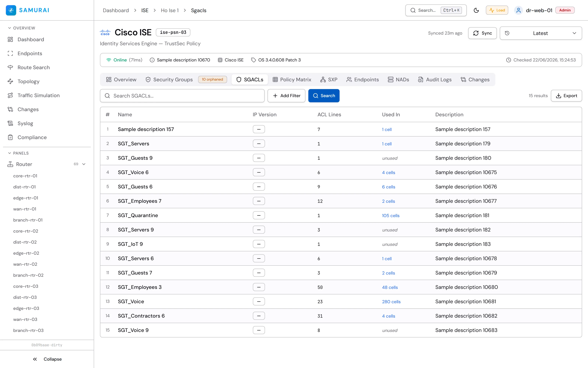This screenshot has width=588, height=368.
Task: Switch to the Overview tab
Action: click(121, 80)
